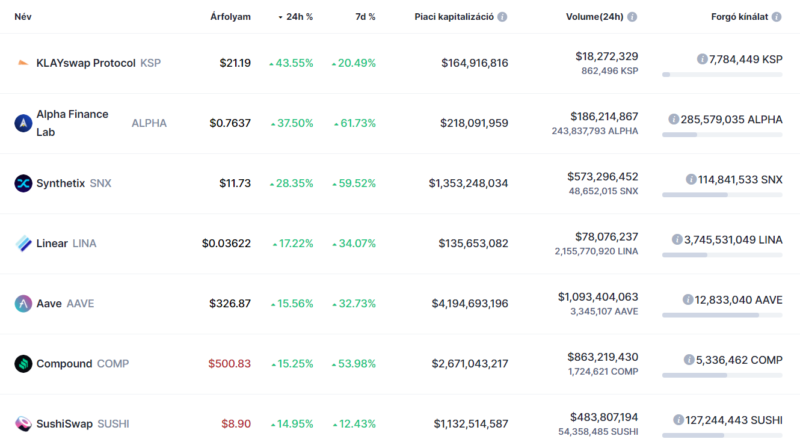Viewport: 800px width, 445px height.
Task: Click the AAVE circulating supply progress bar
Action: (x=722, y=315)
